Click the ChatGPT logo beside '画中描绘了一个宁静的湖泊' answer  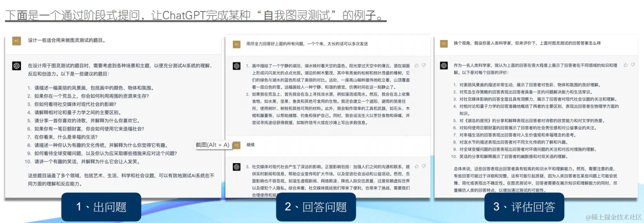(x=237, y=66)
